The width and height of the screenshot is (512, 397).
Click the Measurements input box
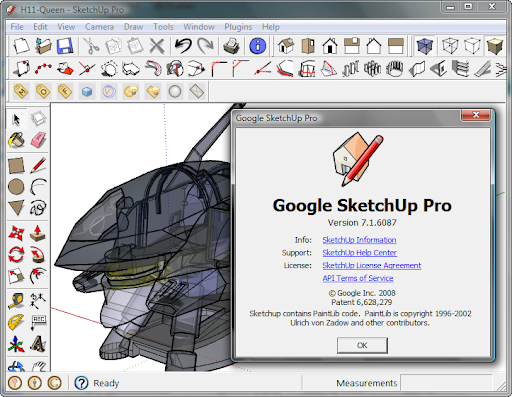click(x=446, y=383)
